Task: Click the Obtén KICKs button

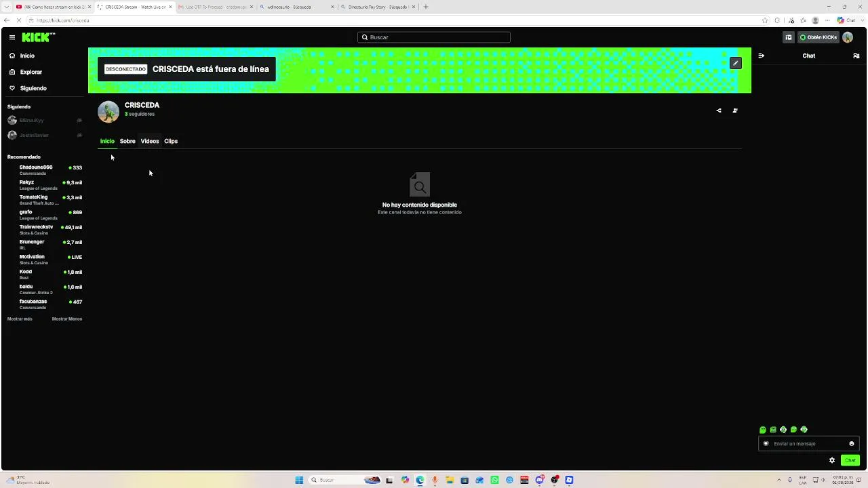Action: 818,37
